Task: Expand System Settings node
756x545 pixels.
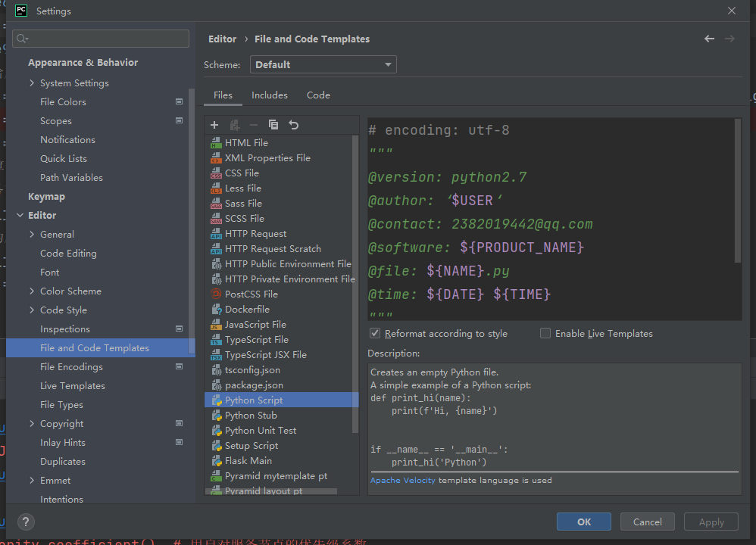Action: coord(32,83)
